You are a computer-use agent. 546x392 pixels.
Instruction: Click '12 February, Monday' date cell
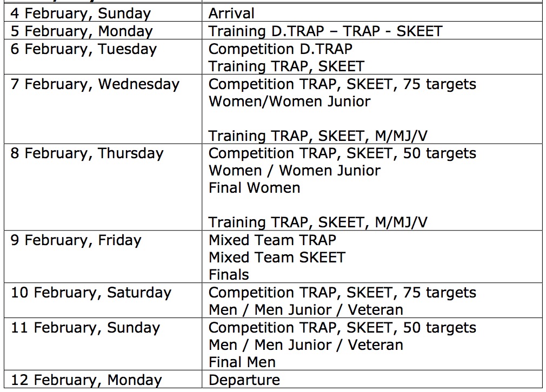point(103,379)
